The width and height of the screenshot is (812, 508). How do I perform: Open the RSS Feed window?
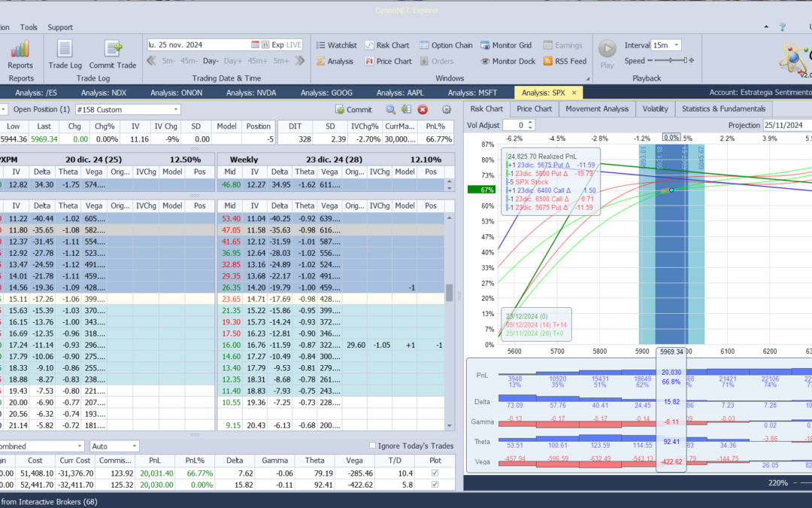tap(564, 62)
